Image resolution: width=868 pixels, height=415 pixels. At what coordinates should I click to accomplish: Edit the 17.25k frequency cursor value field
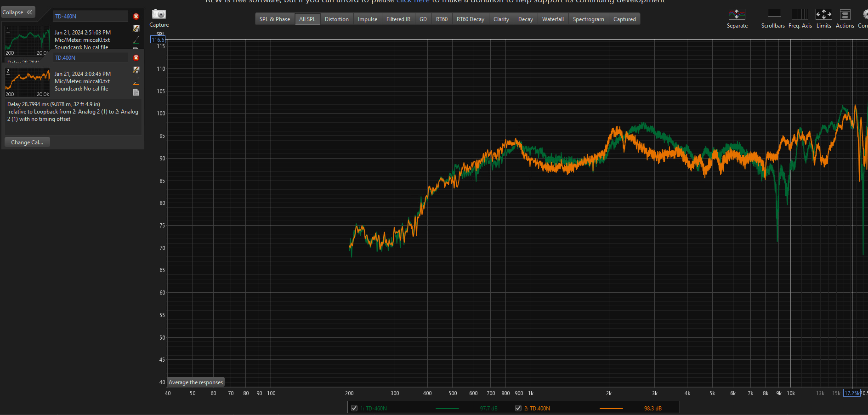point(852,393)
